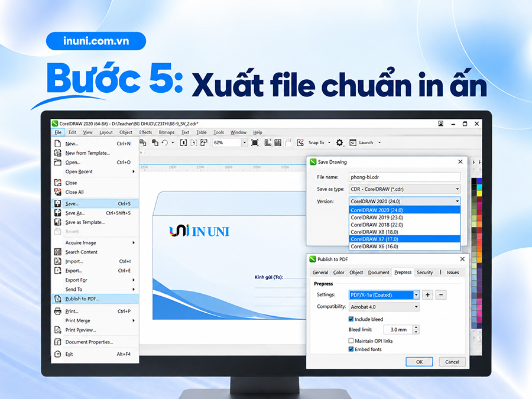Click the Publish to PDF menu icon
This screenshot has height=399, width=532.
[58, 299]
